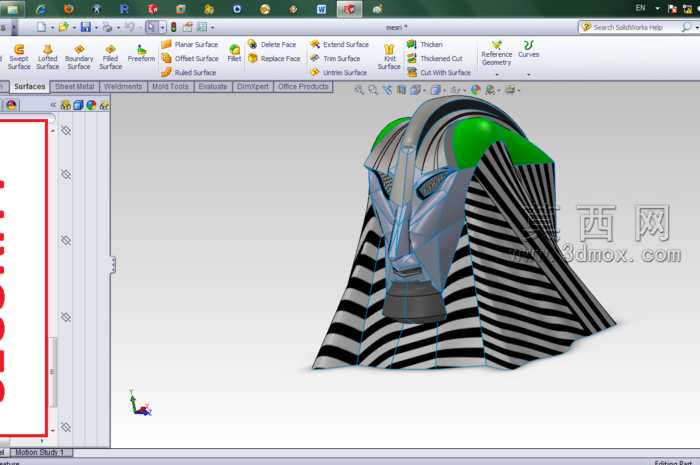The height and width of the screenshot is (465, 700).
Task: Click the Save icon
Action: (85, 27)
